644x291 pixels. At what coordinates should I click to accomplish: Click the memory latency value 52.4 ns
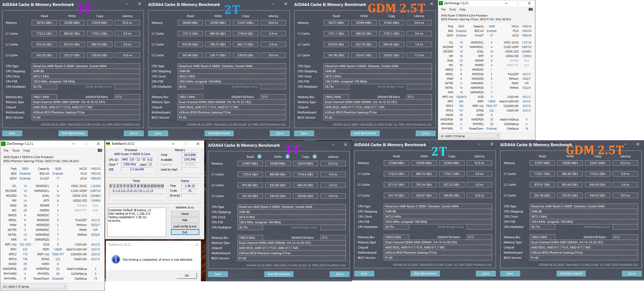[x=333, y=164]
